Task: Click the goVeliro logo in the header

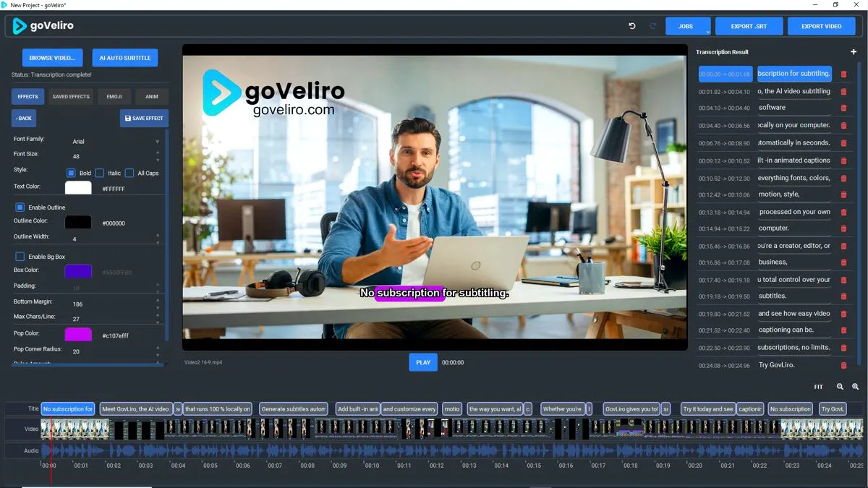Action: pyautogui.click(x=43, y=26)
